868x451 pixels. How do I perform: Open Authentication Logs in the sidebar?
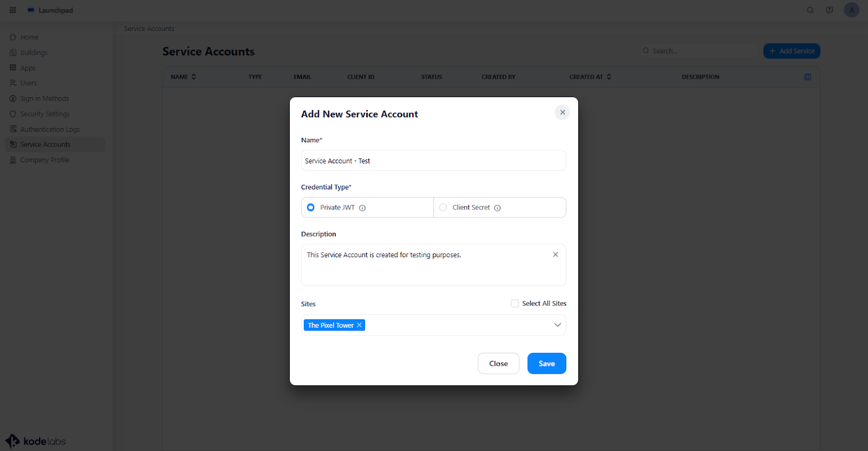click(50, 129)
